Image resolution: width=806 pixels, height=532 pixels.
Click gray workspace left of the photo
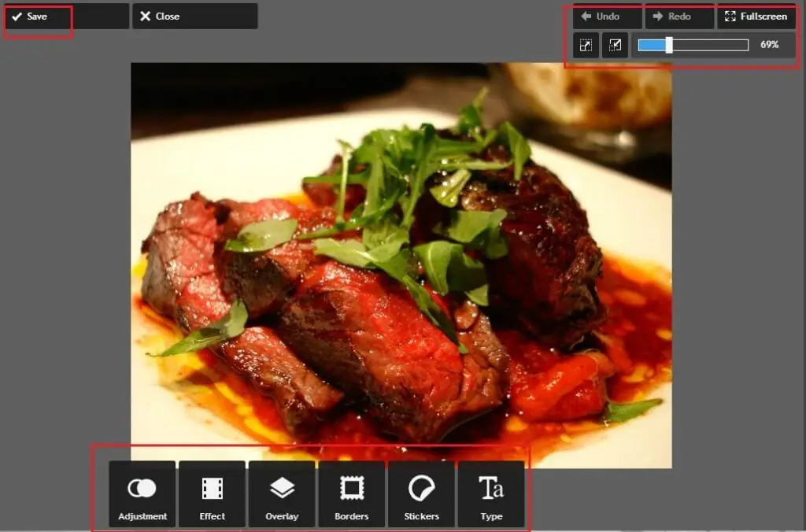[65, 260]
